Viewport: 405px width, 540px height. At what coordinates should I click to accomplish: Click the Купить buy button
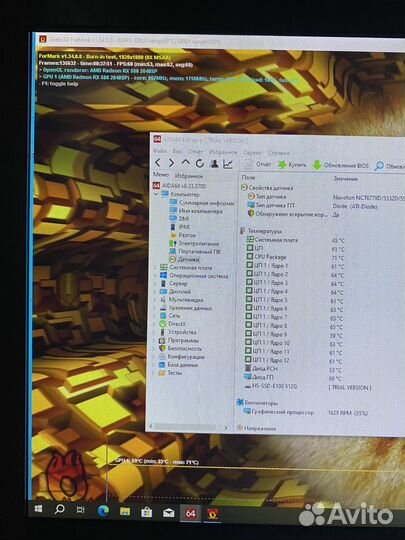[x=292, y=165]
